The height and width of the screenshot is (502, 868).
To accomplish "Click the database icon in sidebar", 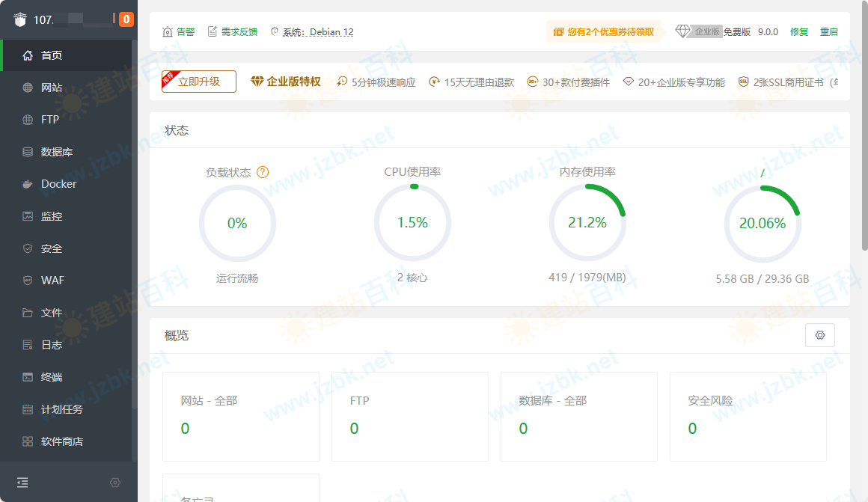I will 28,152.
